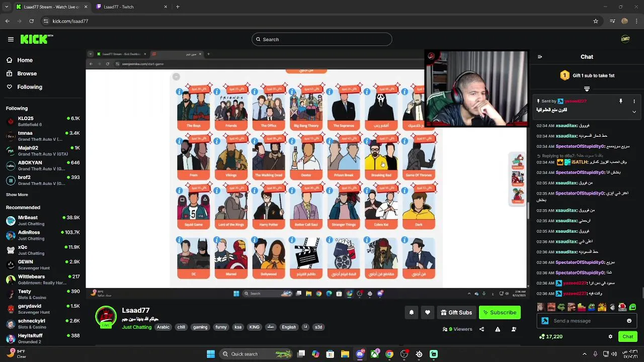Screen dimensions: 644x362
Task: Open the Kick hamburger sidebar menu
Action: pyautogui.click(x=11, y=39)
